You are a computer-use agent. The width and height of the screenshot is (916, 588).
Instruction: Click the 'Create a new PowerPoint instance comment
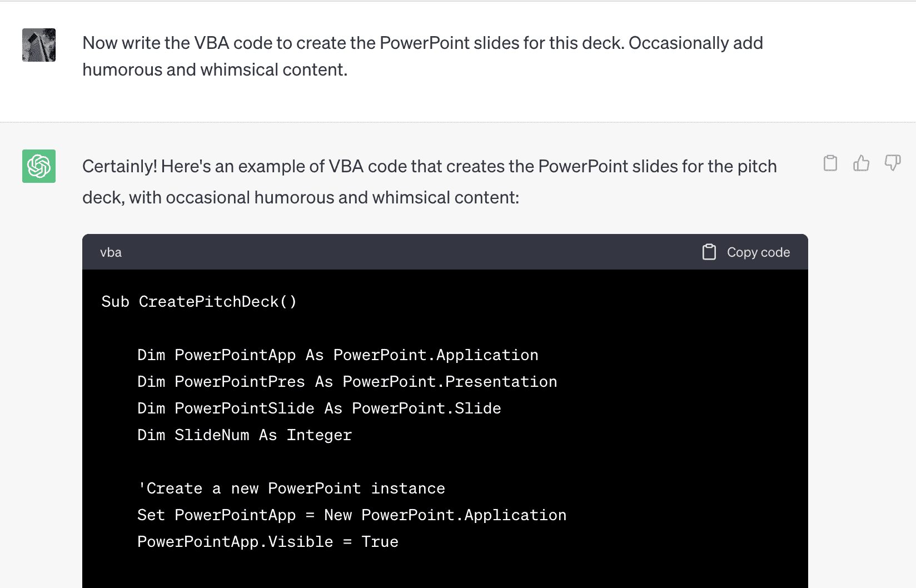tap(291, 489)
